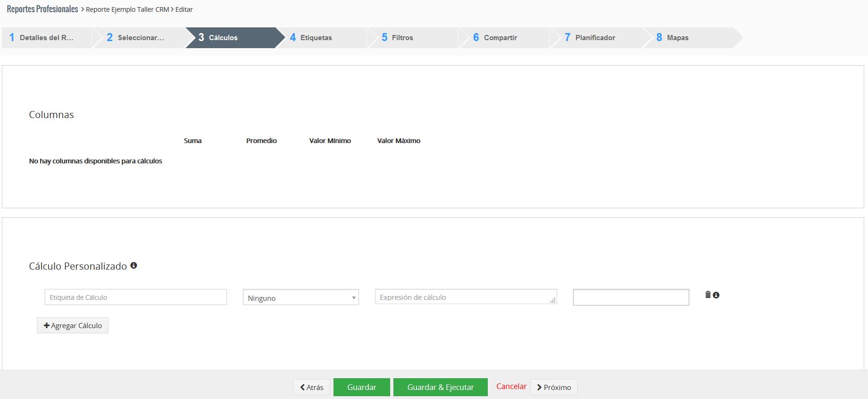The width and height of the screenshot is (868, 399).
Task: Click info icon next to trash icon
Action: [716, 295]
